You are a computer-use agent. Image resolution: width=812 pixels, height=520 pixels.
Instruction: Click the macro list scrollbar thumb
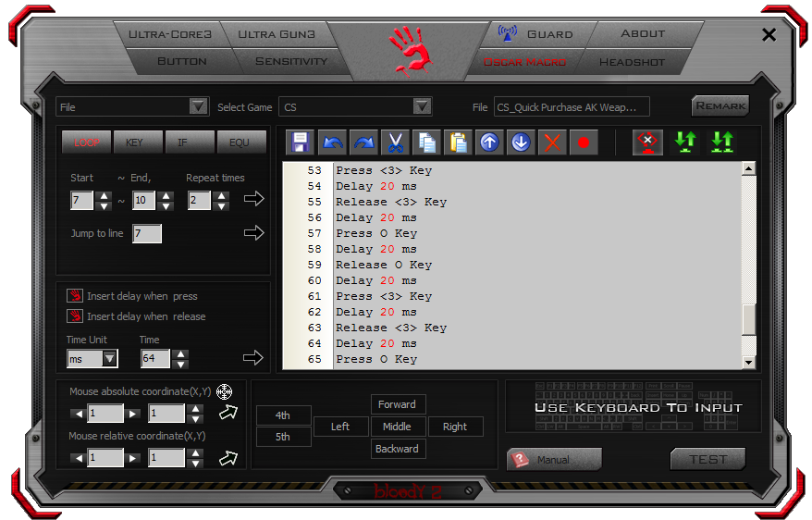749,319
